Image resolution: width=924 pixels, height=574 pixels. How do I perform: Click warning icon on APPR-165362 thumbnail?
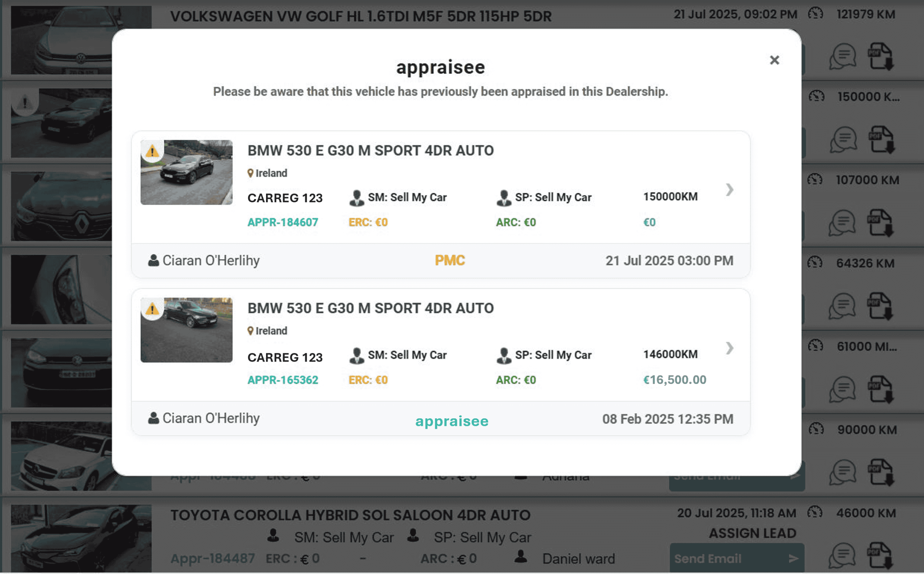pyautogui.click(x=152, y=309)
